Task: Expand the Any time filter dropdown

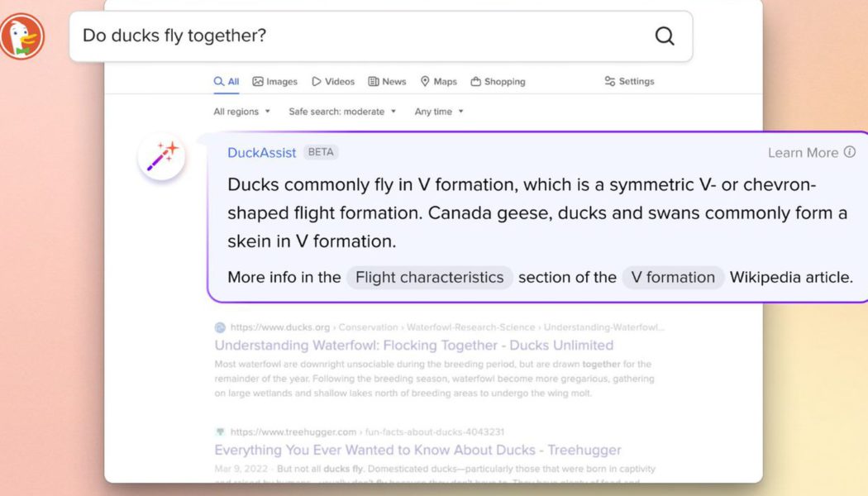Action: [x=438, y=110]
